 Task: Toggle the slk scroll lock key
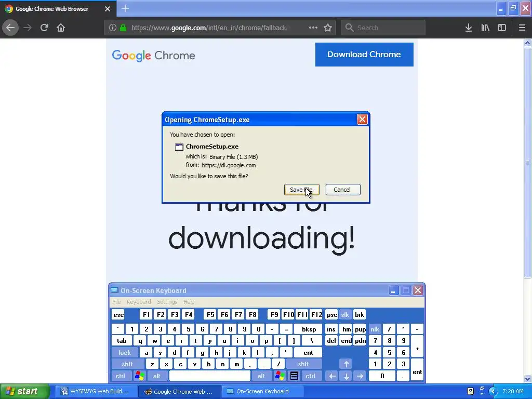[345, 315]
